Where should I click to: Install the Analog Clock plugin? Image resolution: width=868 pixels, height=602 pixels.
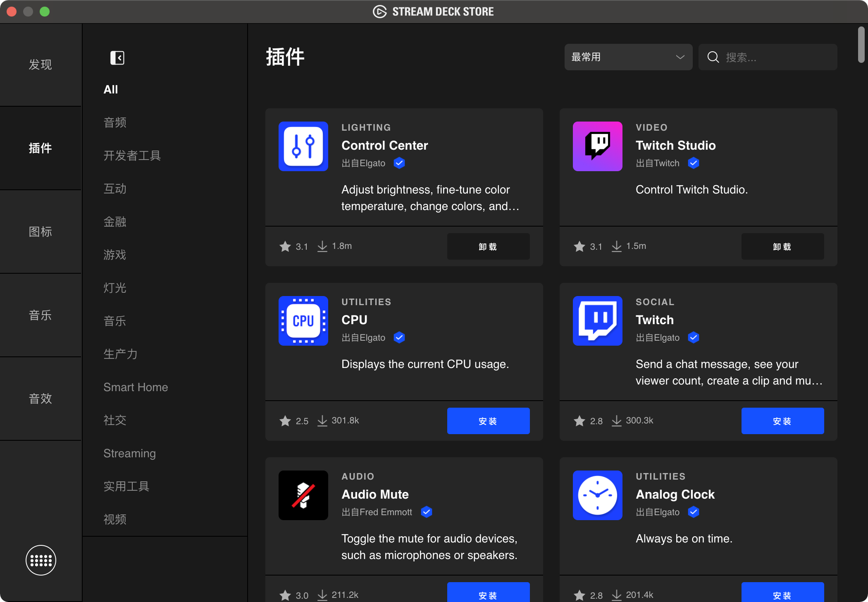pyautogui.click(x=782, y=592)
